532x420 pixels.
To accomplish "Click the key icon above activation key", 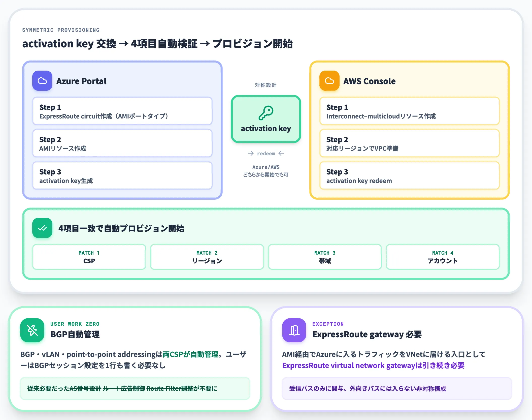I will [266, 113].
